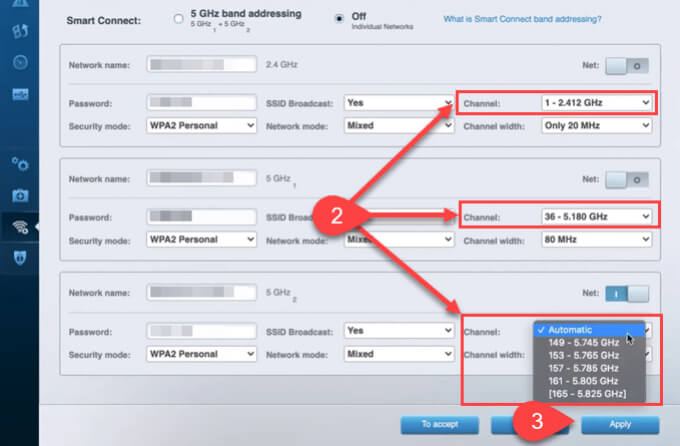Select the Smart Connect Off radio button
Image resolution: width=680 pixels, height=446 pixels.
[339, 19]
